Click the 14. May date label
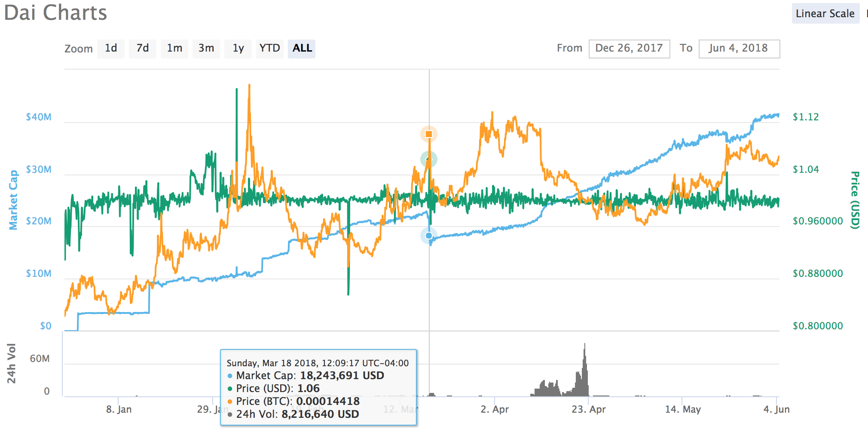This screenshot has width=868, height=429. pyautogui.click(x=683, y=409)
